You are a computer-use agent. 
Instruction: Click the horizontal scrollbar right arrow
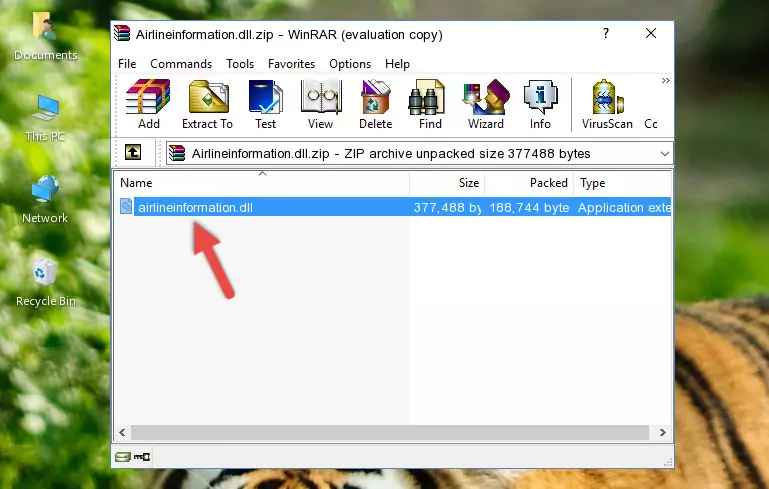pos(663,433)
